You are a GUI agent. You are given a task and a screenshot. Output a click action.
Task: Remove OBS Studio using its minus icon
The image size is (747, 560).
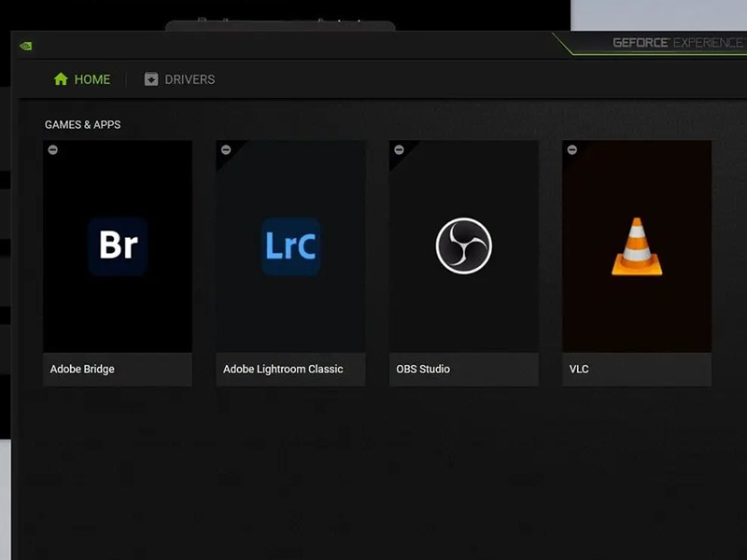point(400,149)
